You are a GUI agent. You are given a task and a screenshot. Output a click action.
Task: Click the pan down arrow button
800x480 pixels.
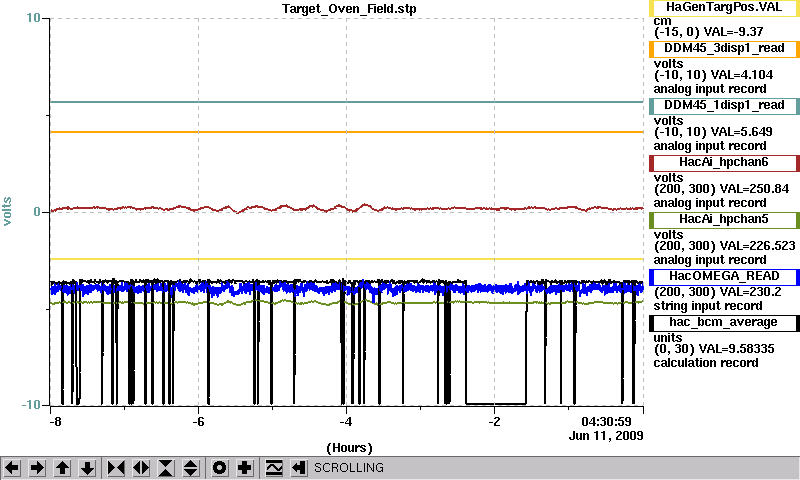(87, 467)
